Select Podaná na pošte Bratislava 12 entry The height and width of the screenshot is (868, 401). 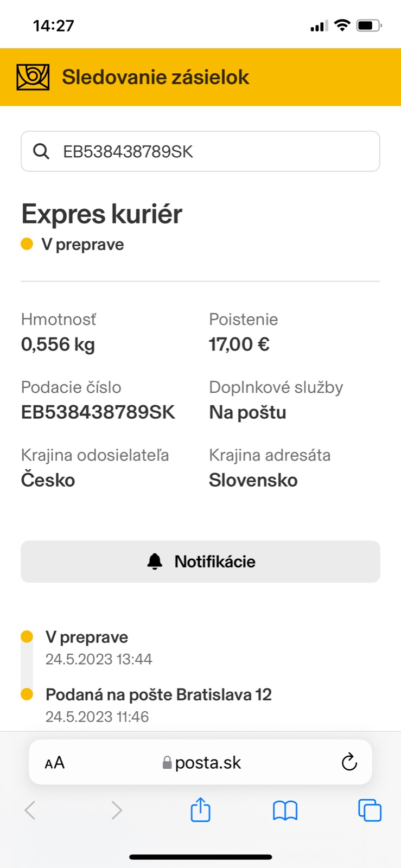pyautogui.click(x=158, y=695)
